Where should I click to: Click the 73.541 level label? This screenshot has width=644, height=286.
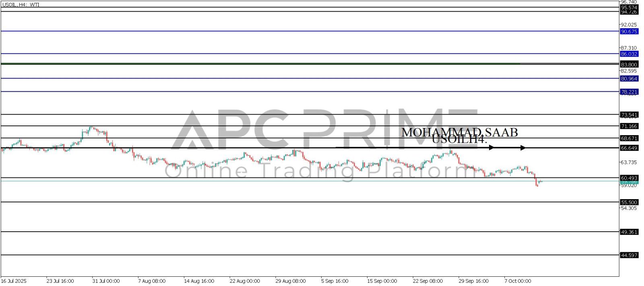pos(629,115)
